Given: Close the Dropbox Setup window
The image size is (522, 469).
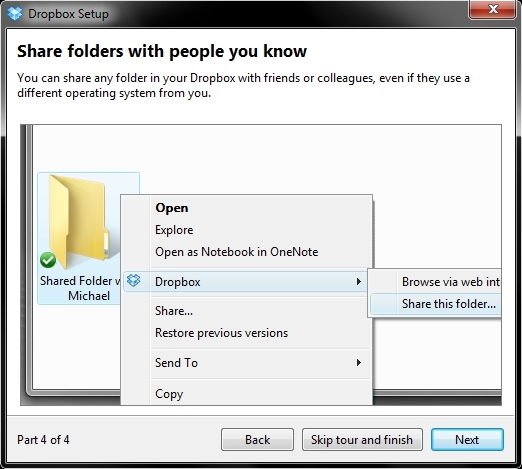Looking at the screenshot, I should click(x=493, y=9).
